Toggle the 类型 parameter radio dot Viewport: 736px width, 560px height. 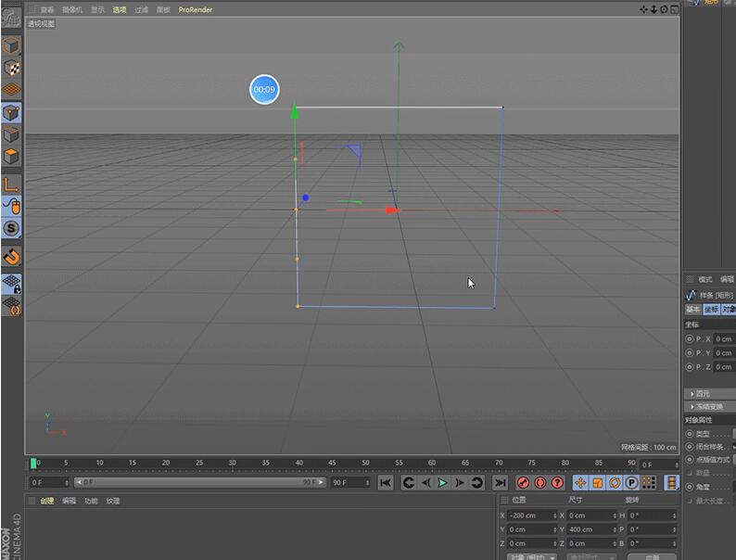pos(689,434)
